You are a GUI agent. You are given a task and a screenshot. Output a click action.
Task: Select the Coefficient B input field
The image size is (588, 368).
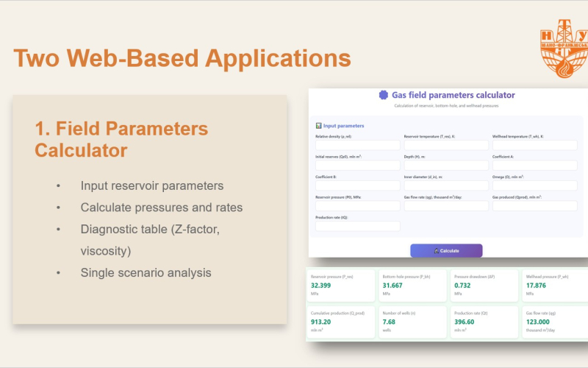point(357,185)
